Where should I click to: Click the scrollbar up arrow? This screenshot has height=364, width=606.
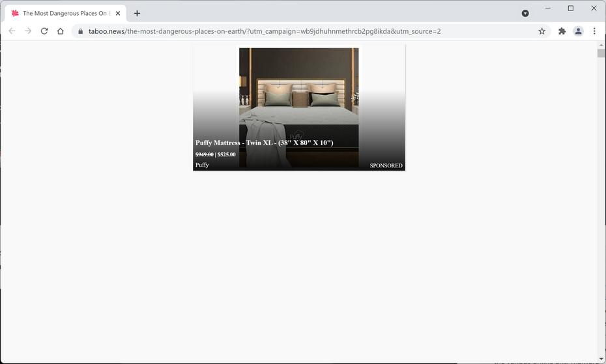coord(601,44)
